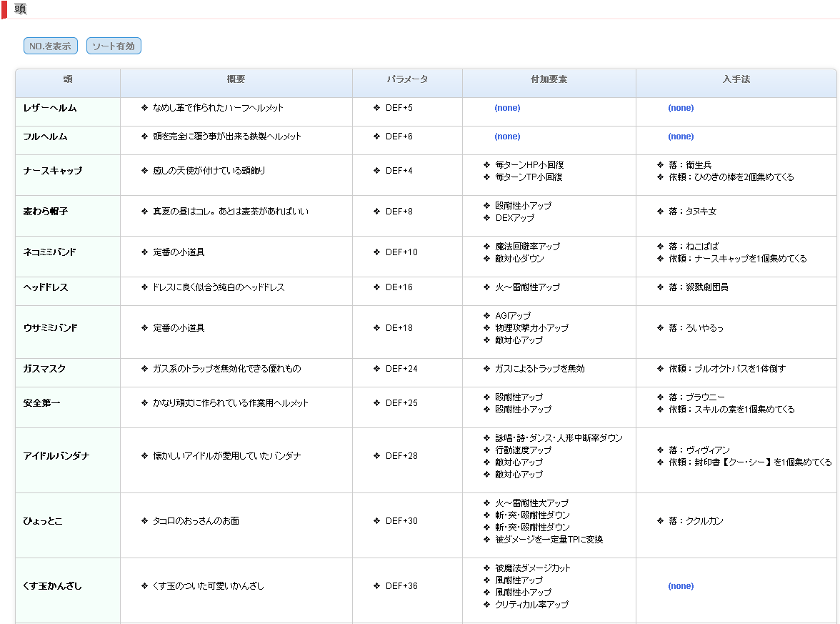Screen dimensions: 840x624
Task: Open (none) link in レザーヘルム 付加要素 cell
Action: (507, 108)
